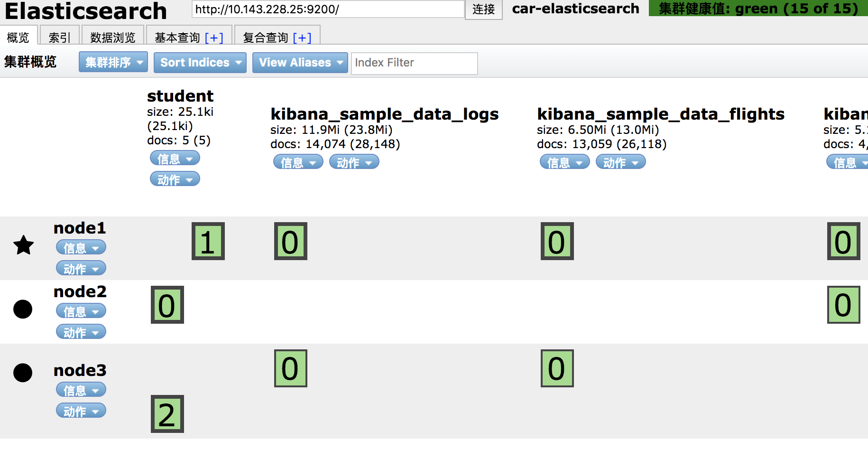Select kibana_sample_data_flights shard 0 on node3
Image resolution: width=868 pixels, height=450 pixels.
pos(557,368)
